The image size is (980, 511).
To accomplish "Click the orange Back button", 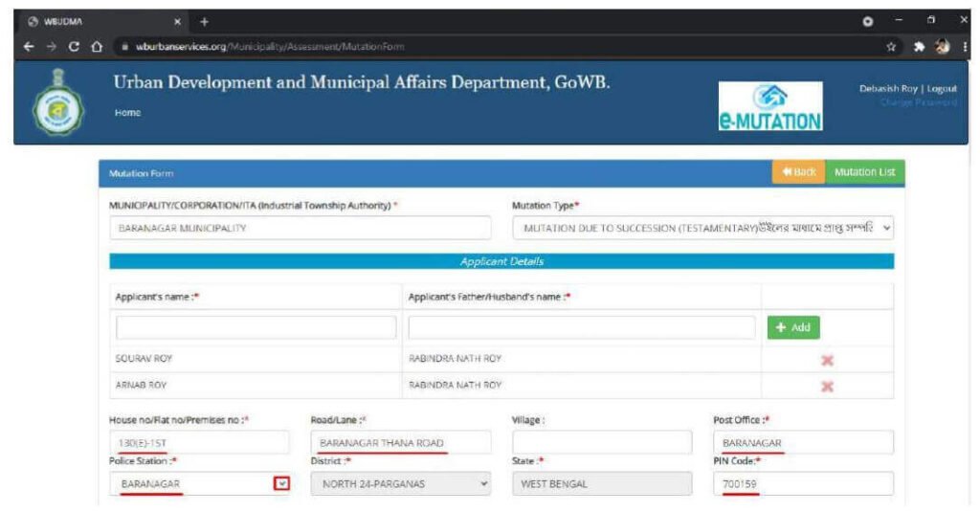I will click(799, 172).
